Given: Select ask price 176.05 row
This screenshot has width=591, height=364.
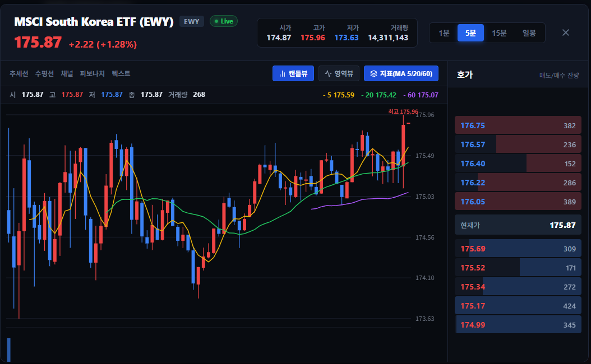Looking at the screenshot, I should 518,202.
